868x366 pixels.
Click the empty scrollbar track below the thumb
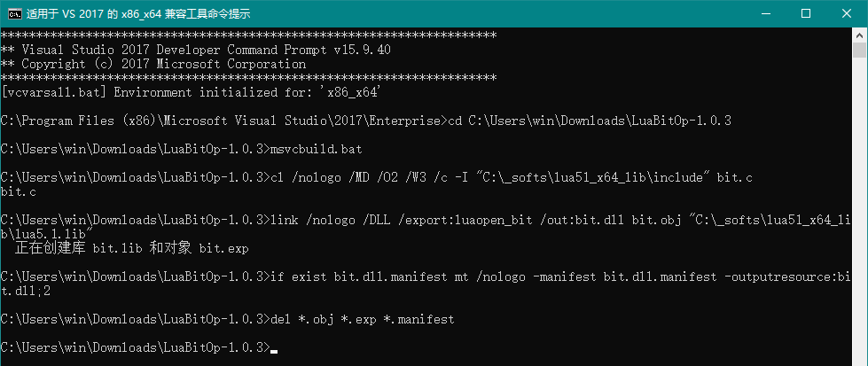point(860,222)
